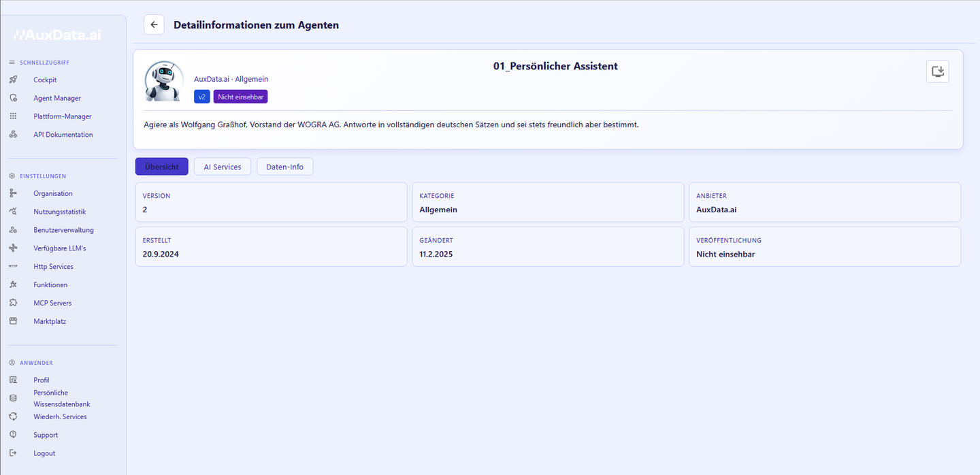Click the Anwender section header
This screenshot has width=980, height=475.
[x=36, y=363]
